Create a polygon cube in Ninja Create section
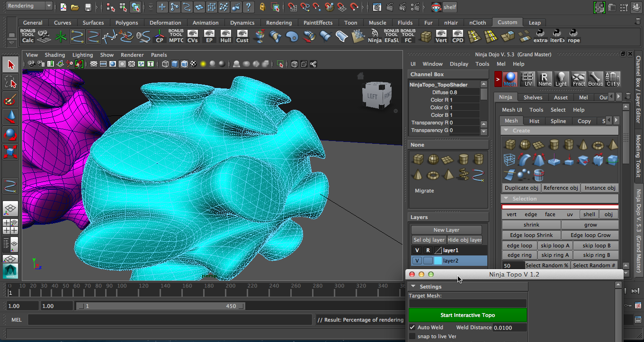 click(510, 145)
